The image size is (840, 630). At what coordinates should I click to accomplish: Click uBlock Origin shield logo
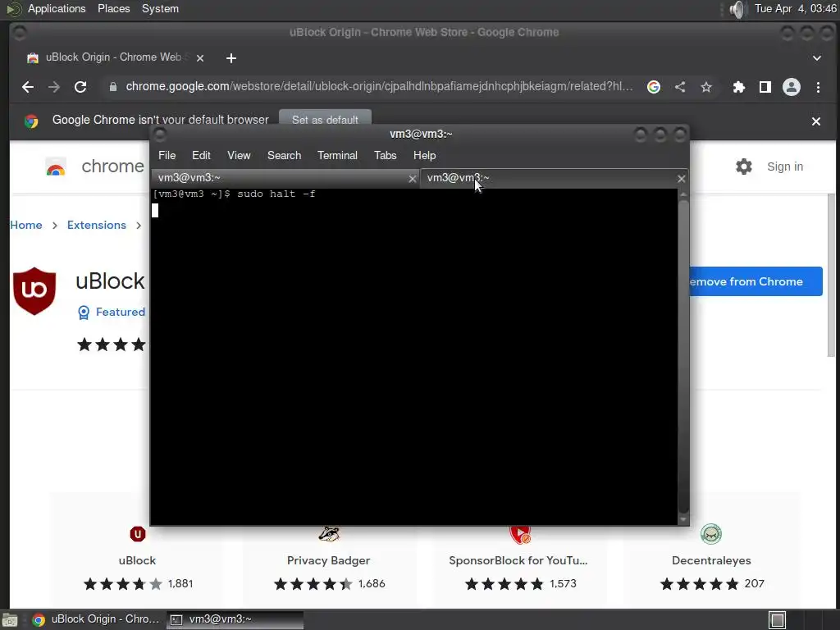(x=34, y=290)
